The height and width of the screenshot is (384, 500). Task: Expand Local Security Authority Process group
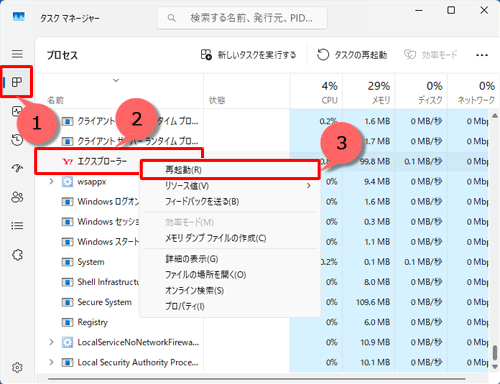51,362
